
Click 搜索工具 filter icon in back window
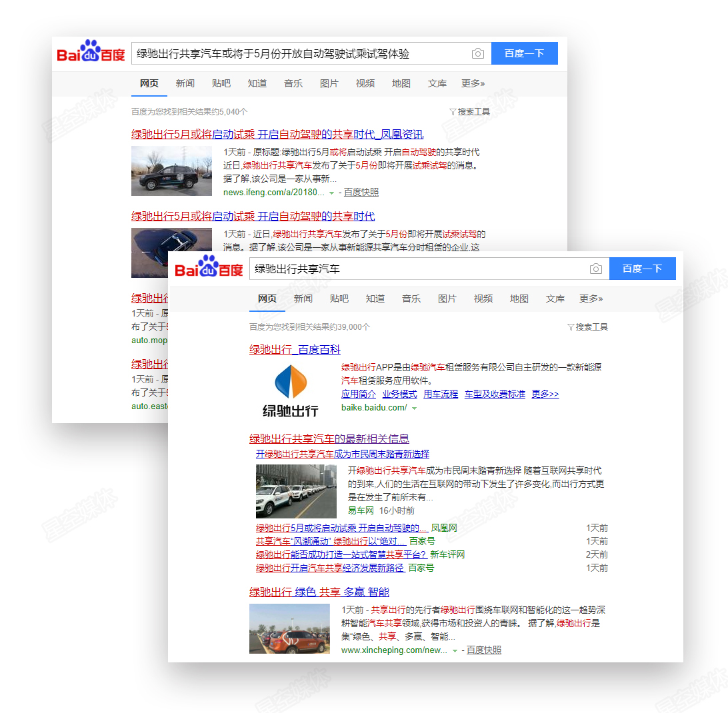[453, 112]
